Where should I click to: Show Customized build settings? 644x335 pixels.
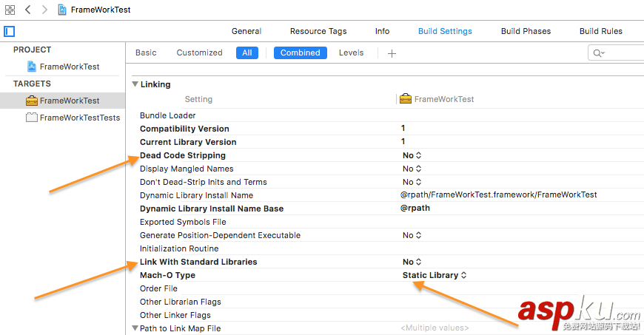(x=199, y=53)
